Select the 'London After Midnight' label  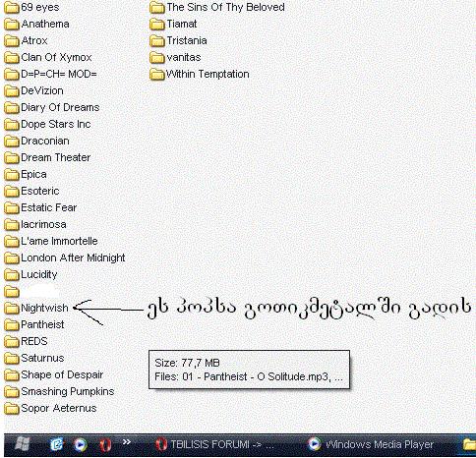(73, 258)
